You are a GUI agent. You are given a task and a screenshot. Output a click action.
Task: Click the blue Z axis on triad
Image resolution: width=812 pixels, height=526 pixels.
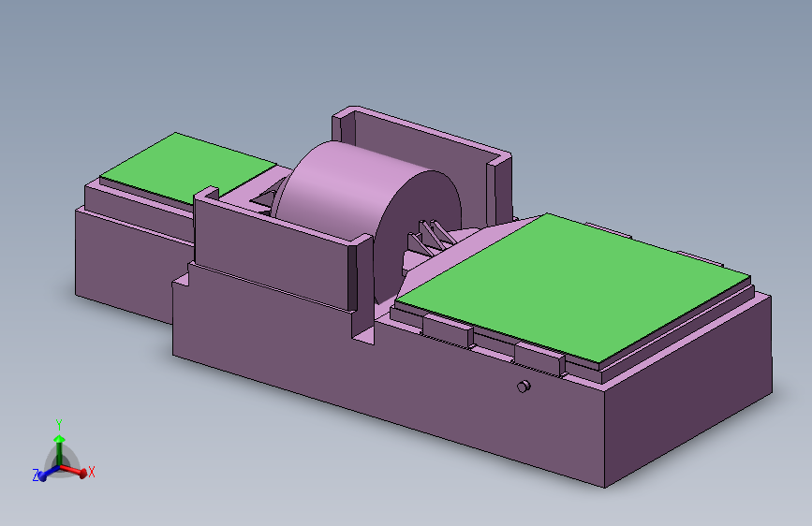[48, 474]
